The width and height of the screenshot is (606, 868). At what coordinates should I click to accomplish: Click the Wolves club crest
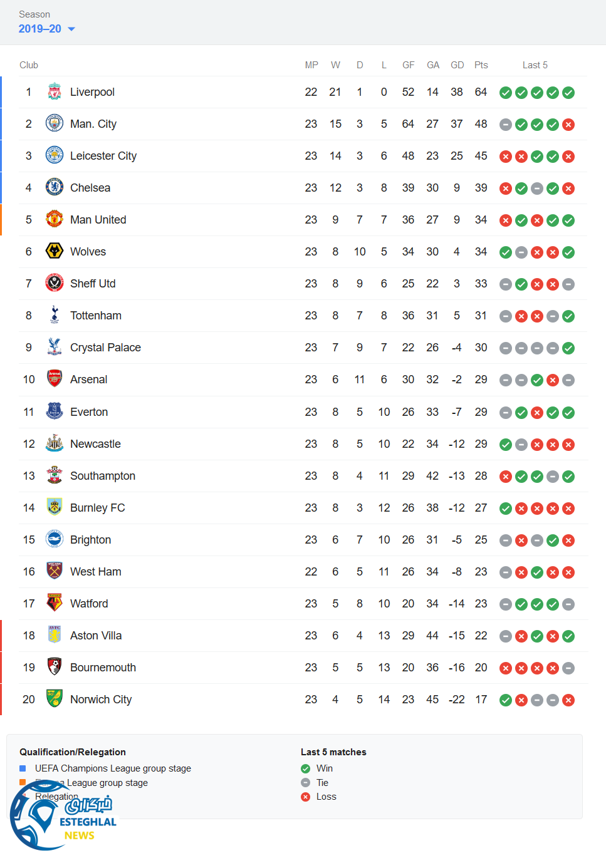pos(55,251)
